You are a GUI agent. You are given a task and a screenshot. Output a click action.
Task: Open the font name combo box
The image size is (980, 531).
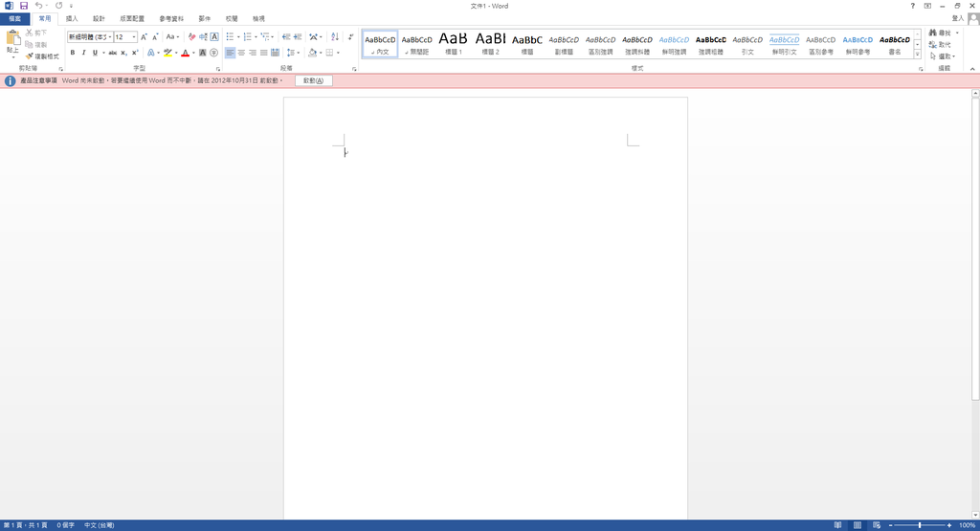point(90,37)
